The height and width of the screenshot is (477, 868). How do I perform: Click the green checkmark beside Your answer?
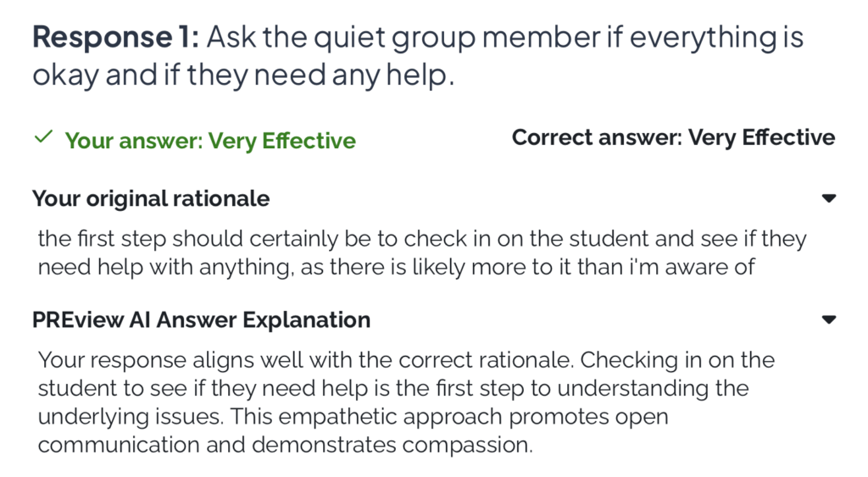42,138
